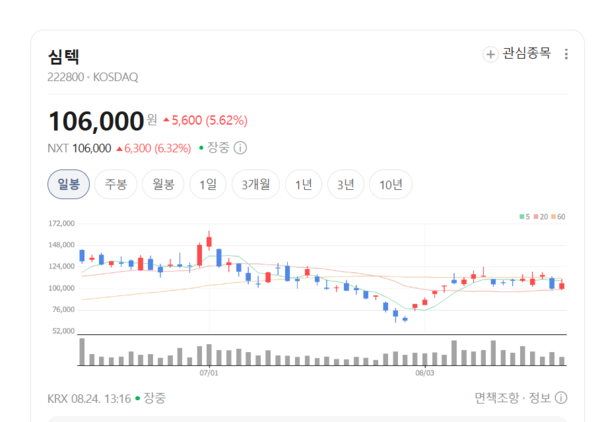Viewport: 600px width, 422px height.
Task: Click the plus icon beside 관심종목
Action: (x=490, y=54)
